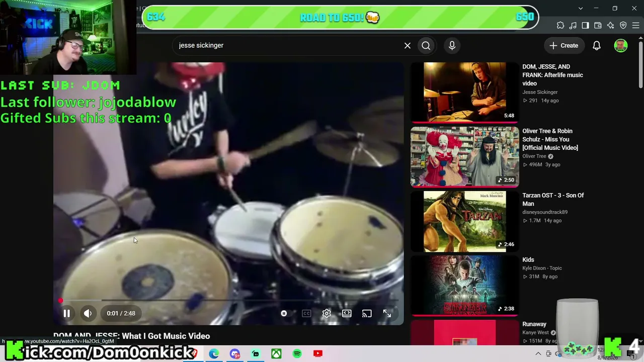Click the '1.7M 14y ago' view count text

[542, 220]
